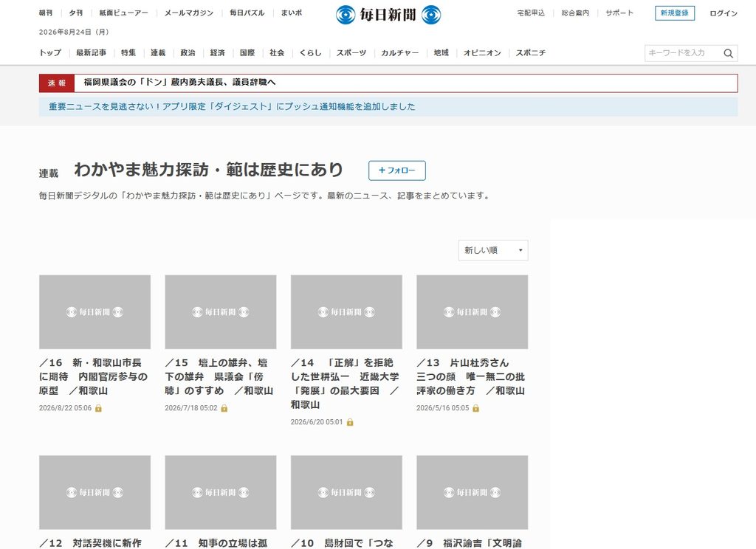The height and width of the screenshot is (549, 756).
Task: Go to 国際 section
Action: point(247,52)
